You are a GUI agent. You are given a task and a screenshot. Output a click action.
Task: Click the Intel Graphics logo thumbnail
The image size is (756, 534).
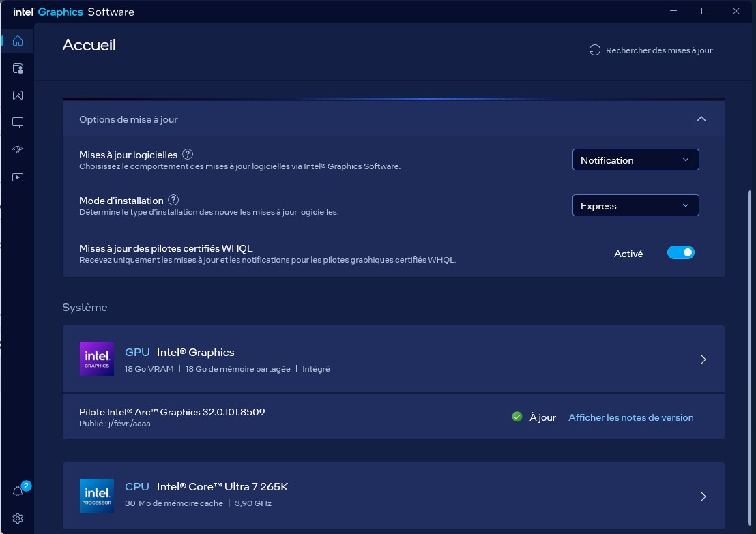(x=97, y=359)
